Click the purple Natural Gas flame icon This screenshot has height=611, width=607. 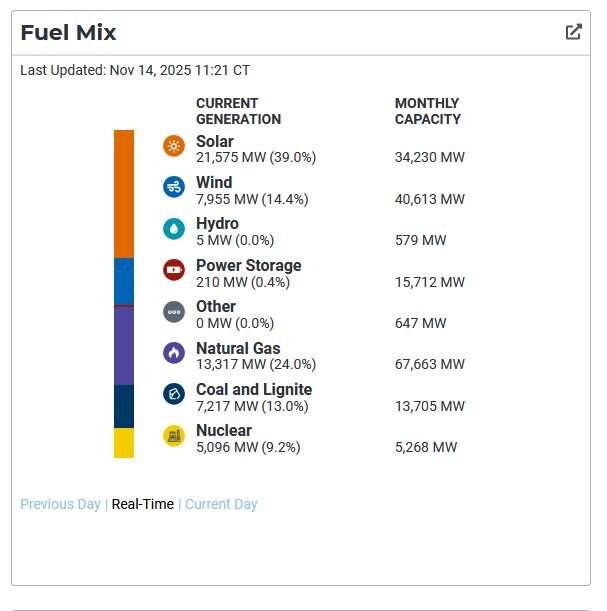pyautogui.click(x=174, y=353)
